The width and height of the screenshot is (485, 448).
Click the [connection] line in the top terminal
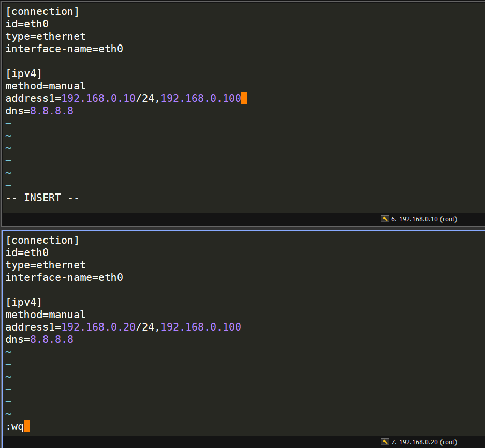42,12
